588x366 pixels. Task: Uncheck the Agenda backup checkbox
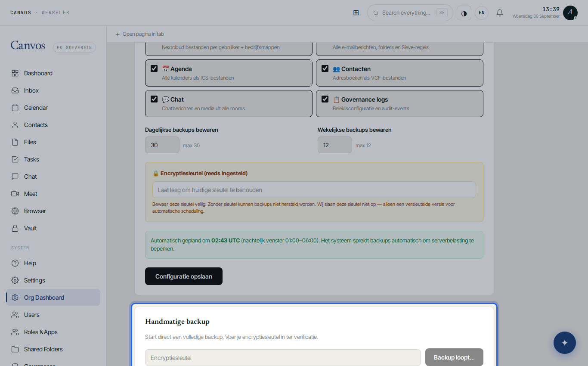tap(154, 68)
